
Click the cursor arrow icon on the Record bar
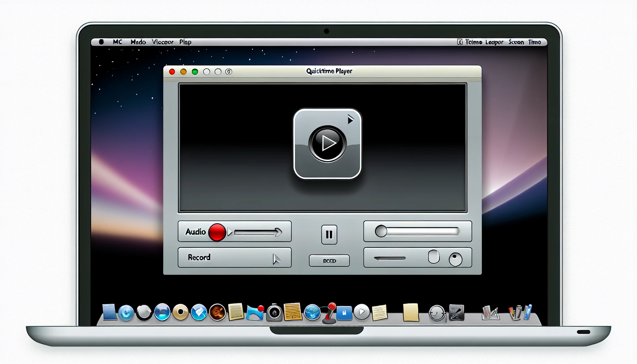tap(276, 259)
